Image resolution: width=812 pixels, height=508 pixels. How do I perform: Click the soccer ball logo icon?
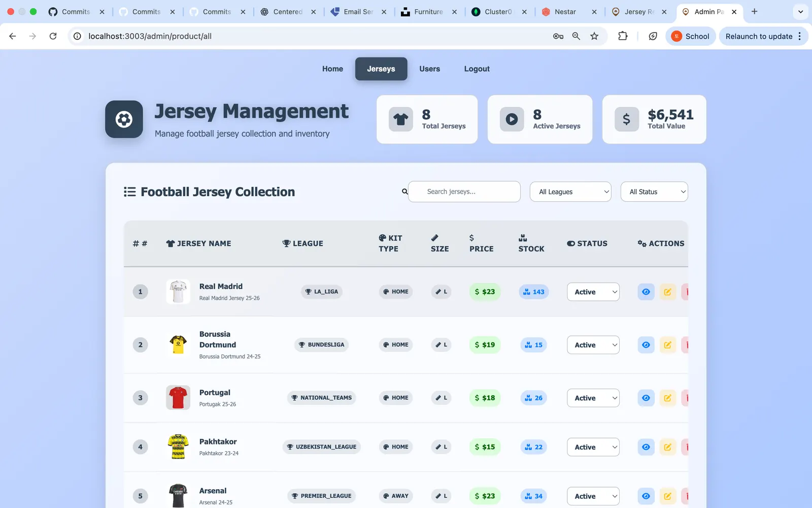point(124,119)
